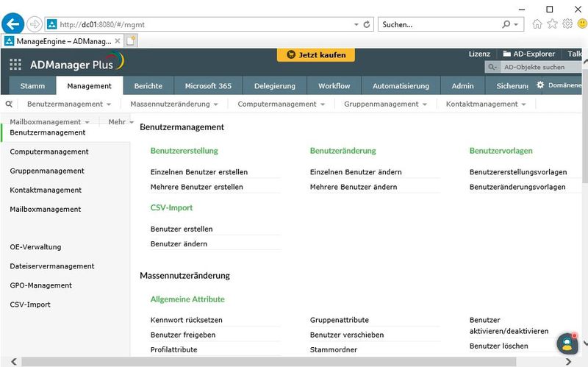Click the AD-Objekte search magnifier icon

[x=492, y=67]
